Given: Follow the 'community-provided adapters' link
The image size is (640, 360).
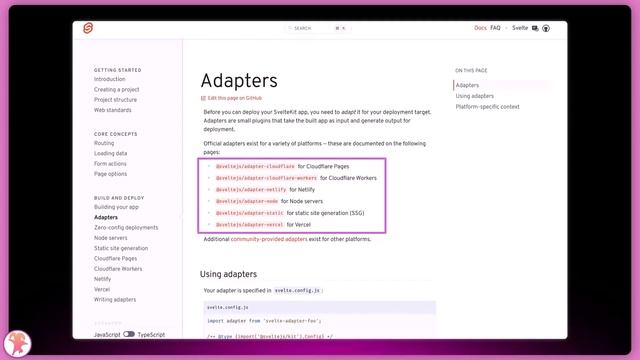Looking at the screenshot, I should point(269,239).
